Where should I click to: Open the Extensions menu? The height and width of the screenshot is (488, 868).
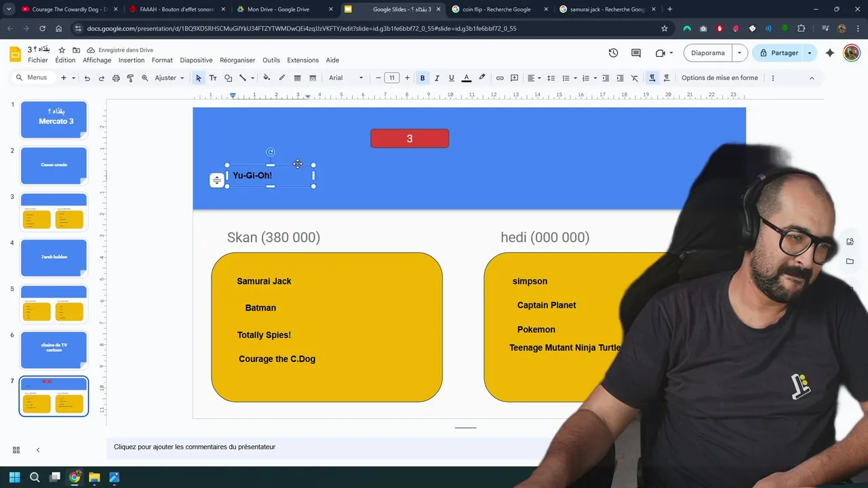[x=302, y=60]
